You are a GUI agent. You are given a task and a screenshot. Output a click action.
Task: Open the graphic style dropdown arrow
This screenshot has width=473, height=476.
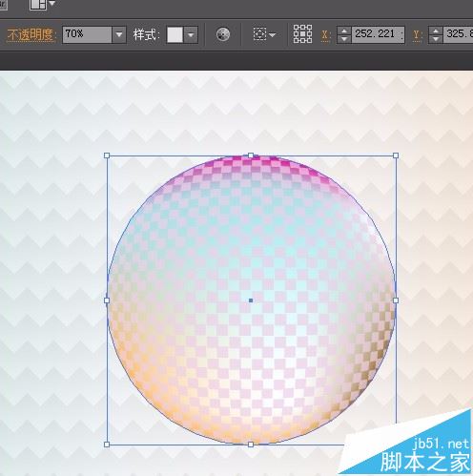(x=191, y=34)
